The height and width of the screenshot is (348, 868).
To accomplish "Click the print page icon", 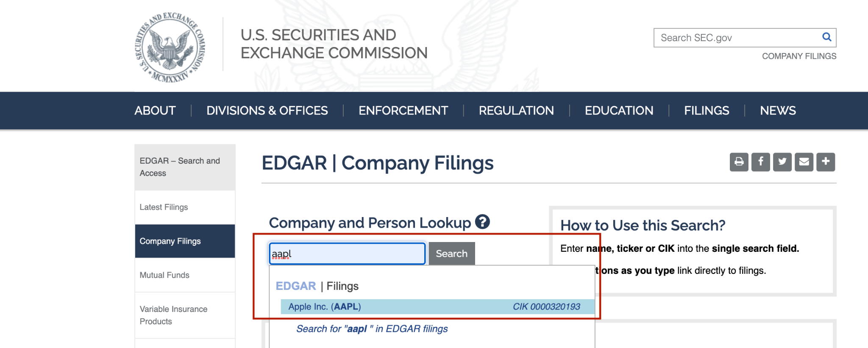I will click(739, 162).
